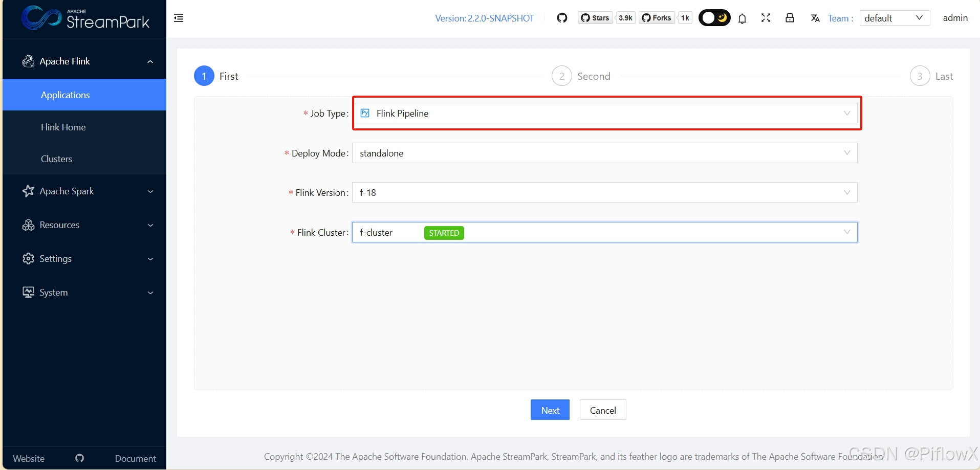The width and height of the screenshot is (980, 470).
Task: Open the admin user menu
Action: [955, 18]
